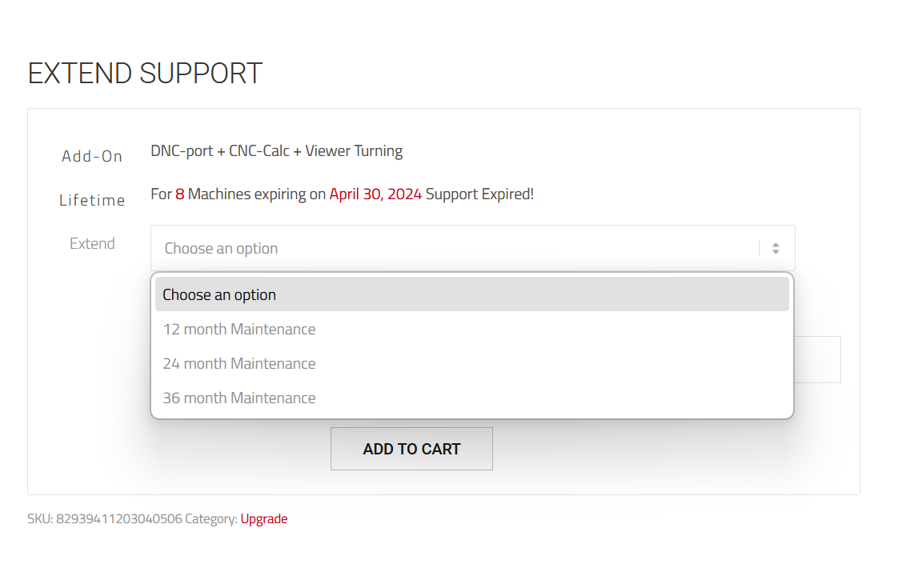Open the Extend select box

coord(472,248)
